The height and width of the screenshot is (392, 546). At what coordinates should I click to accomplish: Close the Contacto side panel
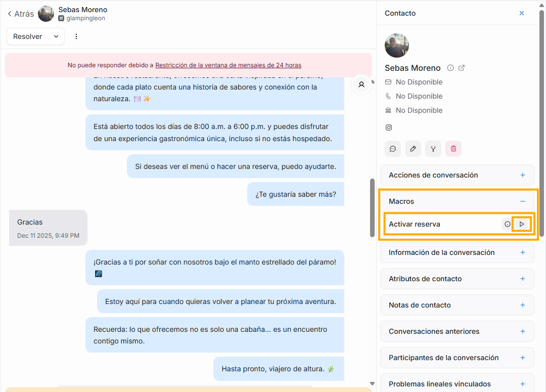tap(522, 13)
